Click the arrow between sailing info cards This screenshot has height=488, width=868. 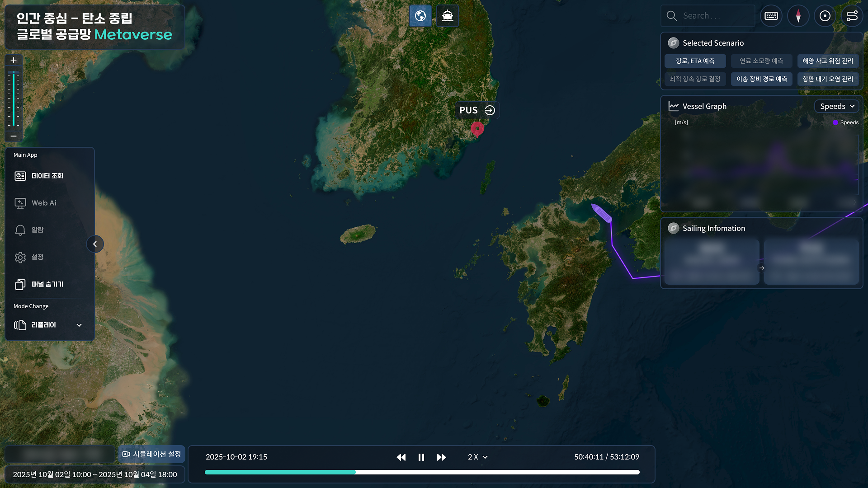click(762, 268)
